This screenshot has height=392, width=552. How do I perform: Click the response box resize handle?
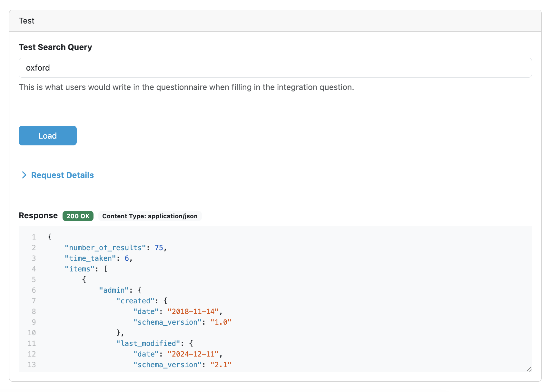[x=529, y=369]
